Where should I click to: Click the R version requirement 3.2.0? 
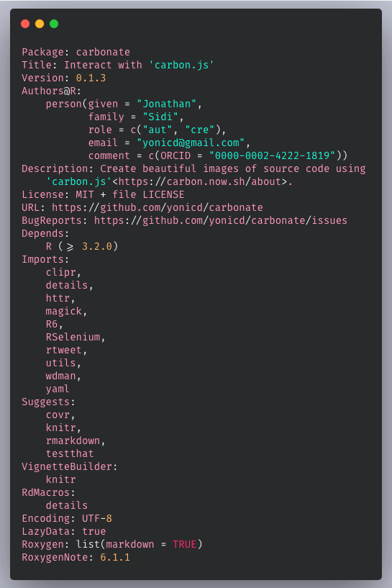pos(97,246)
